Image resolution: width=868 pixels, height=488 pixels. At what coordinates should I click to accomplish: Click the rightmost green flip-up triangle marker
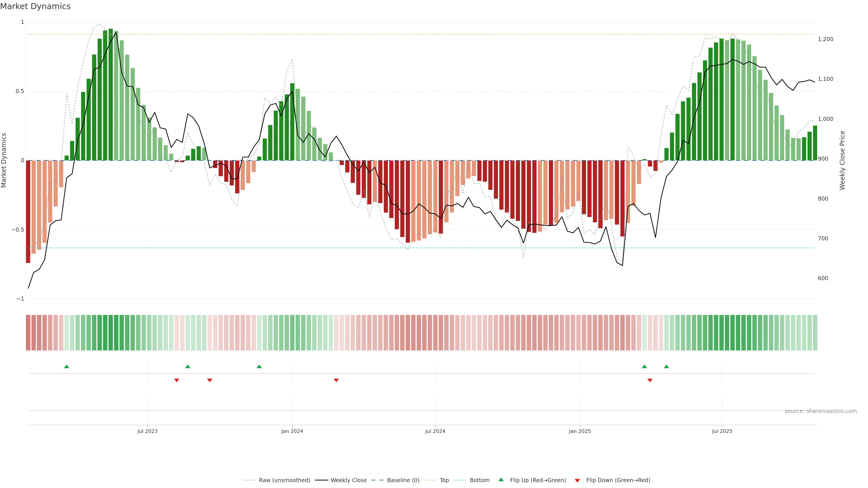point(667,366)
